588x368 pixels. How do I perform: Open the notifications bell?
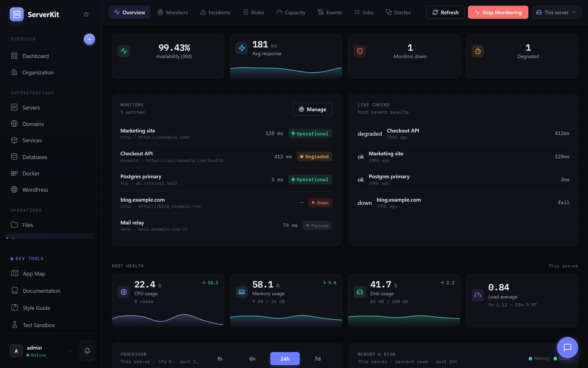(87, 351)
